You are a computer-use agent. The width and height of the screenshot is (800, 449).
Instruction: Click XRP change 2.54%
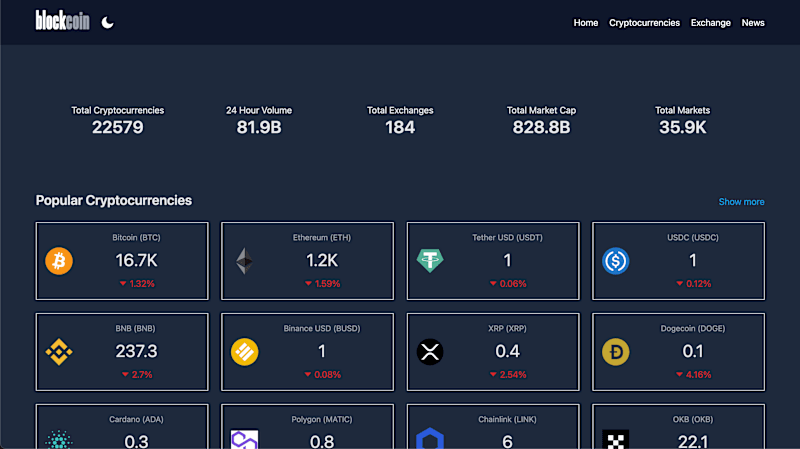[513, 375]
